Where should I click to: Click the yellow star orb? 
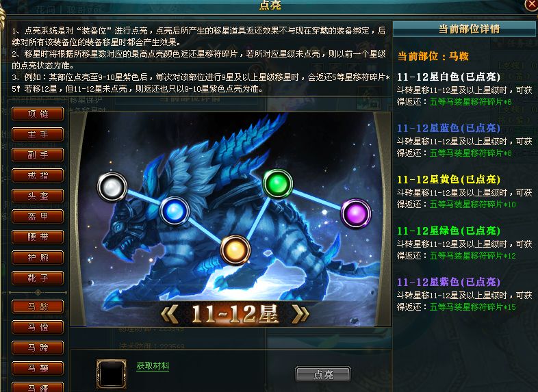point(235,250)
